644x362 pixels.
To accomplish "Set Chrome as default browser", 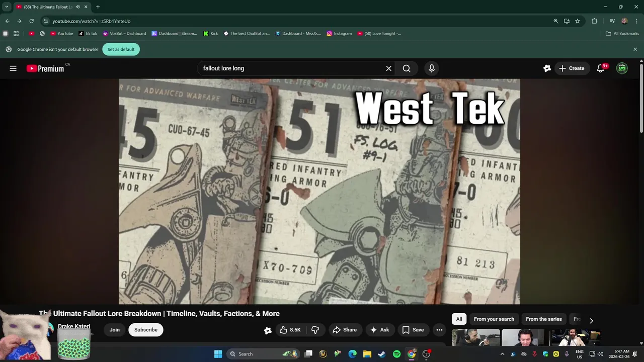I will pyautogui.click(x=121, y=49).
